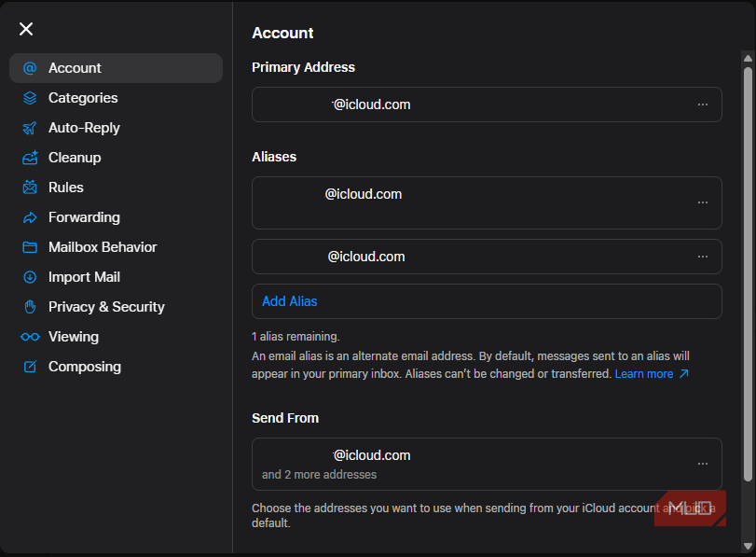Select the Privacy & Security hand icon
Viewport: 756px width, 557px height.
tap(29, 306)
